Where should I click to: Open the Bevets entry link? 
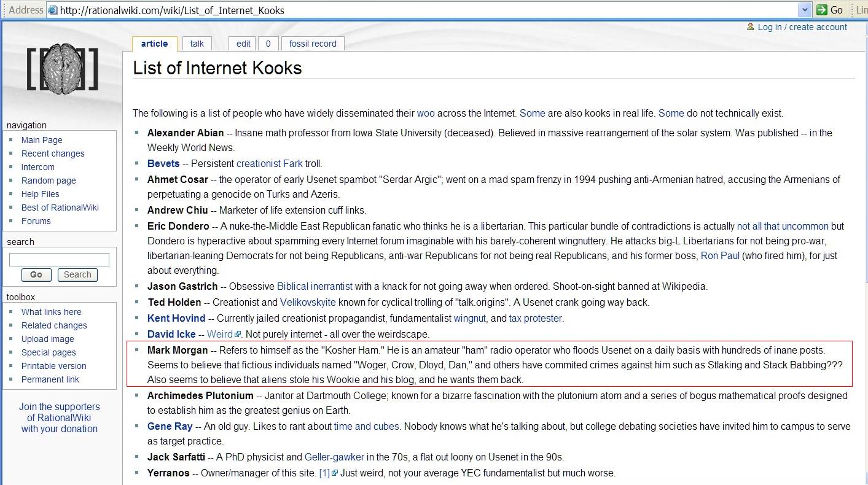coord(163,163)
